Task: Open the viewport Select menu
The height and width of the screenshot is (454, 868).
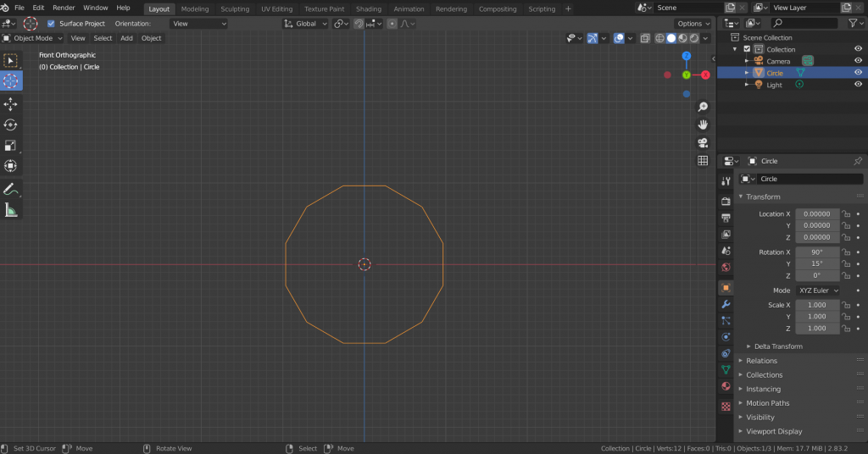Action: (103, 38)
